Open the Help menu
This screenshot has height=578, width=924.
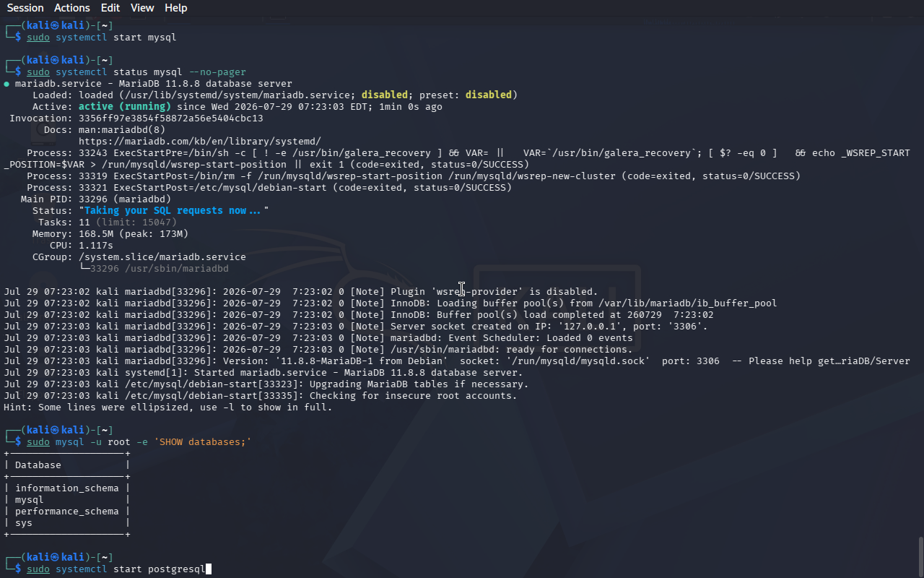[176, 8]
